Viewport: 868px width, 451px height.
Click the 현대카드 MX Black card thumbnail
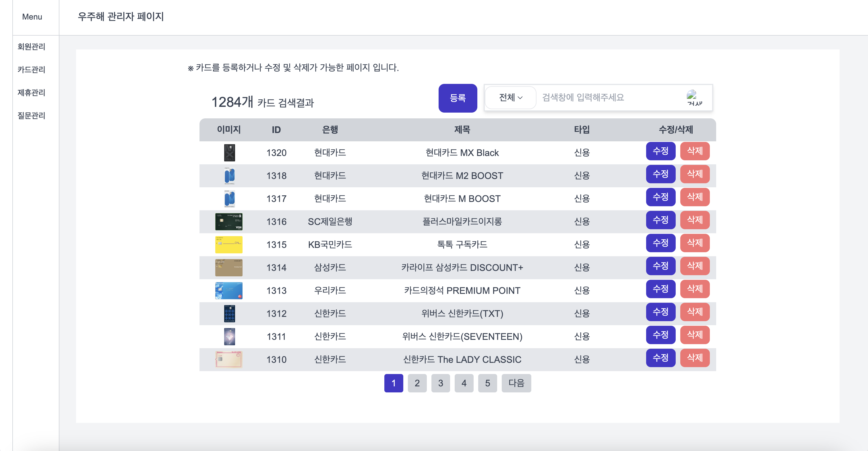point(229,153)
